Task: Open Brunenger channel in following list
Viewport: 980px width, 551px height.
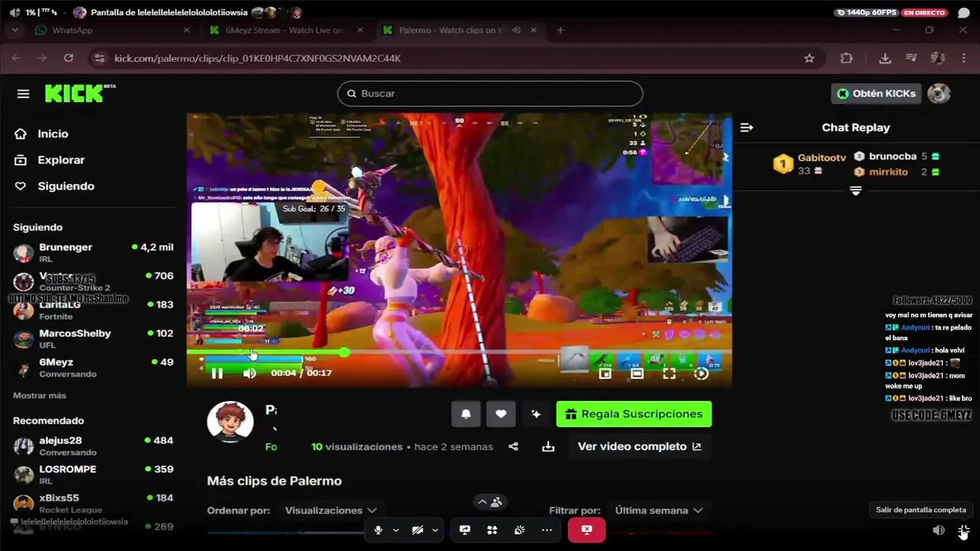Action: coord(93,253)
